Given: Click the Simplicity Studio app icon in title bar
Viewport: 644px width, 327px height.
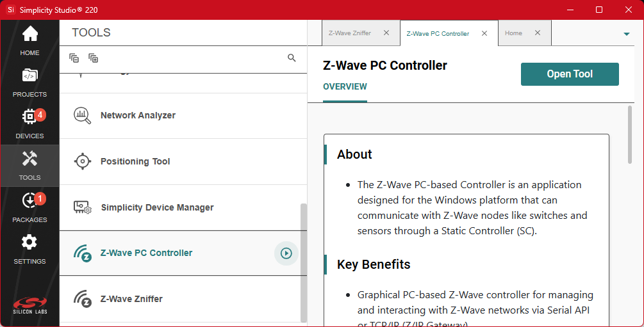Looking at the screenshot, I should pyautogui.click(x=11, y=10).
